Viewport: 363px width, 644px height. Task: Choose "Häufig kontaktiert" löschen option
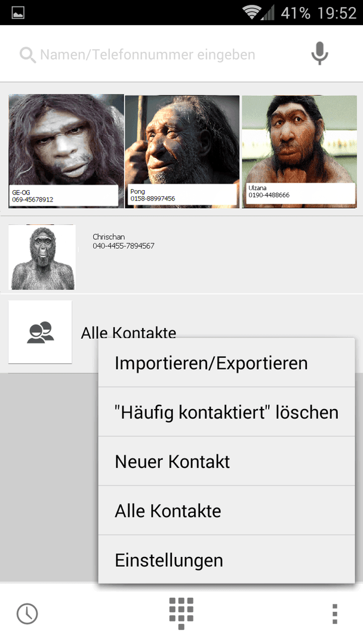pos(226,412)
